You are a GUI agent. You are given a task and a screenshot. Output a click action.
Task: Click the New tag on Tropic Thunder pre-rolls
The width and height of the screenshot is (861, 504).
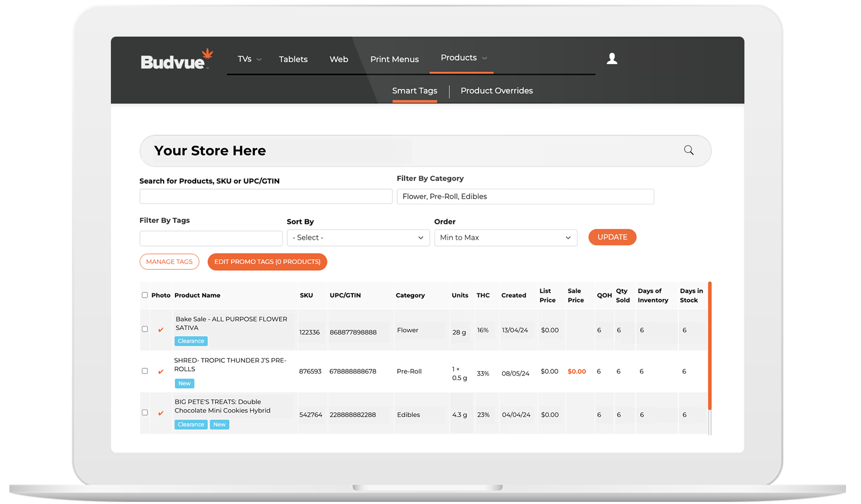[184, 383]
